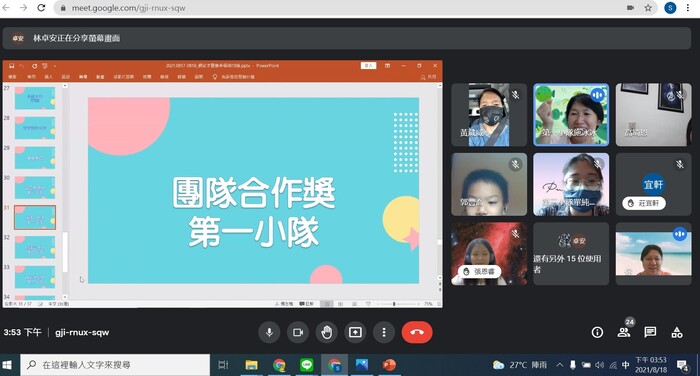
Task: Click the present screen button
Action: point(355,333)
